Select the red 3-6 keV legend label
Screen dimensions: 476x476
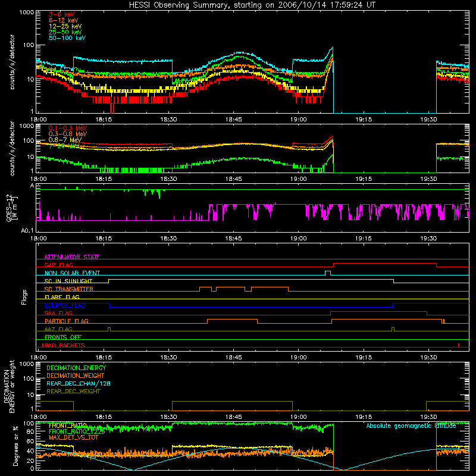point(62,14)
